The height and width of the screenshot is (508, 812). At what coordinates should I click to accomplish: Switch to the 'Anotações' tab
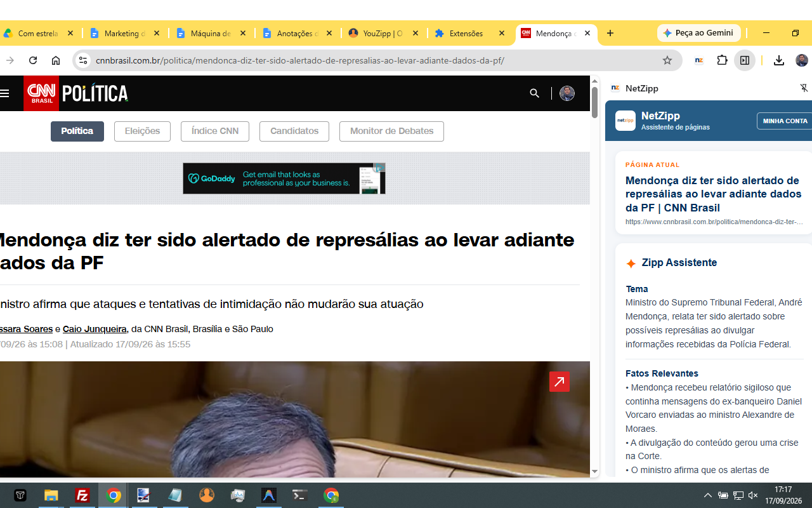298,33
